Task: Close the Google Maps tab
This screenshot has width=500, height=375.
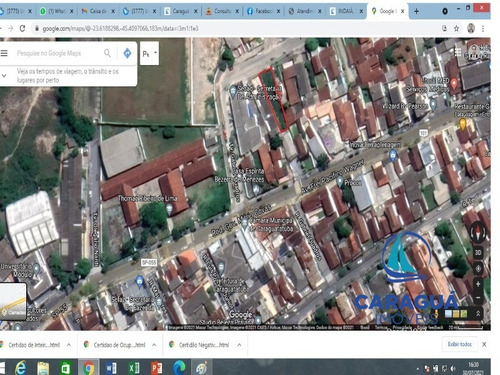Action: tap(402, 11)
